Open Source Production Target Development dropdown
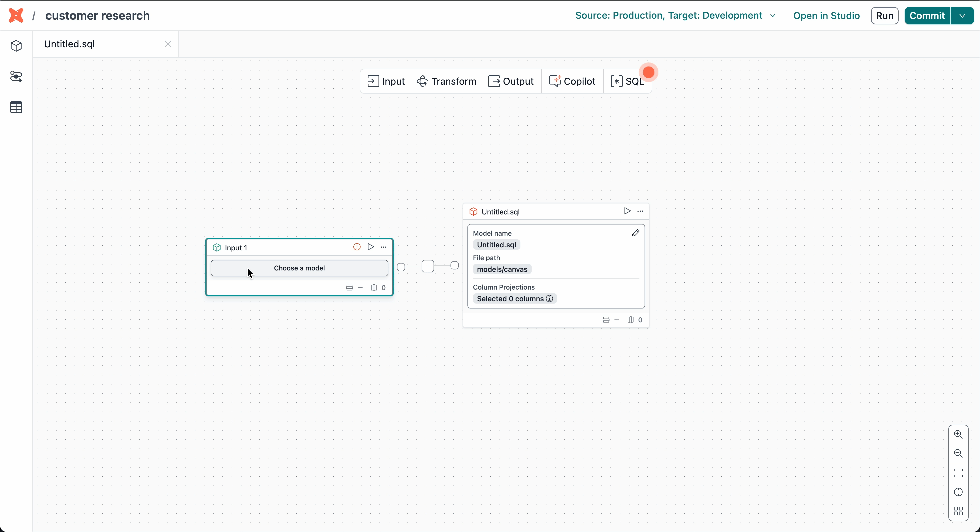980x532 pixels. [675, 16]
